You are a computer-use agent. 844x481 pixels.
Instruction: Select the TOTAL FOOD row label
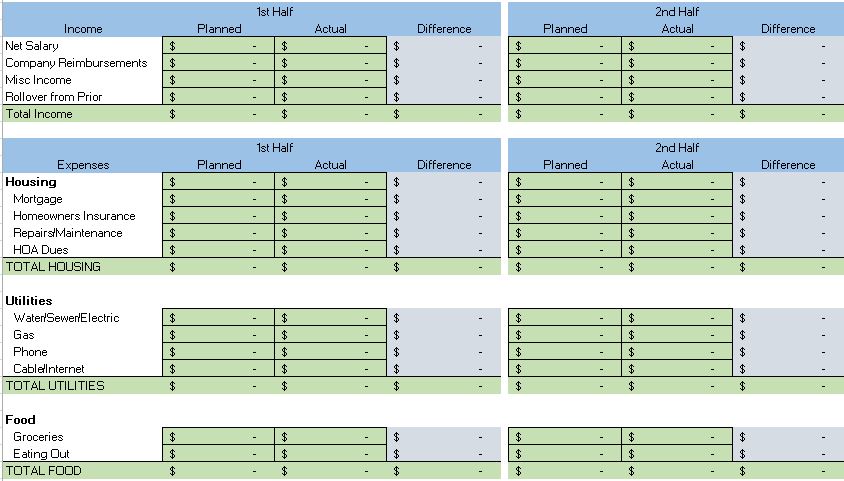click(44, 471)
